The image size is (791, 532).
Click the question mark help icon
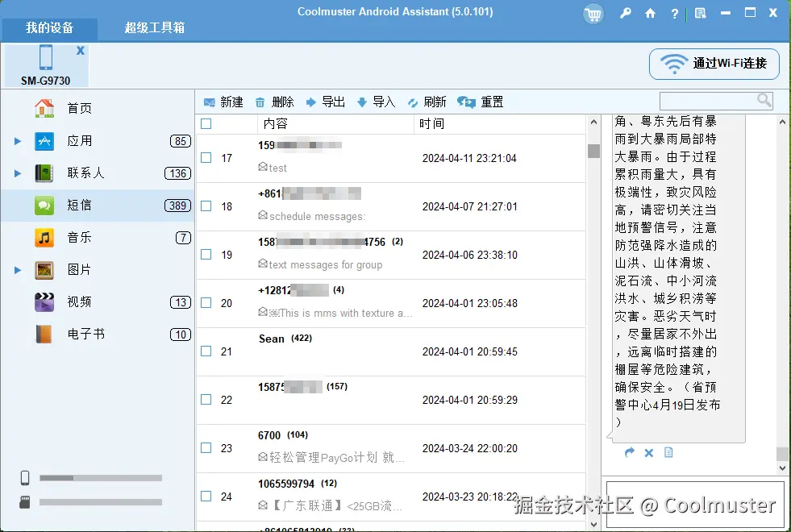674,14
